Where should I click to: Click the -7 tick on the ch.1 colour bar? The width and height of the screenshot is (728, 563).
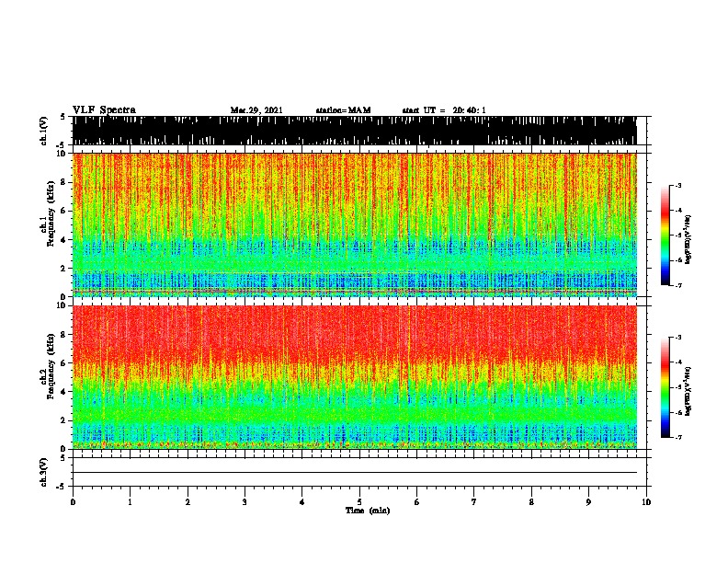pos(677,285)
